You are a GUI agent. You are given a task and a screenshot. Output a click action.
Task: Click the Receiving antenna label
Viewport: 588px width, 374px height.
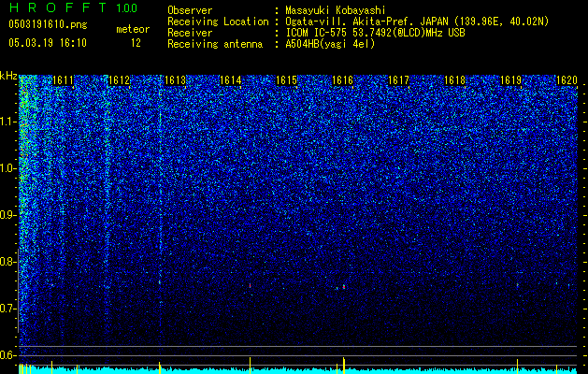[x=215, y=44]
